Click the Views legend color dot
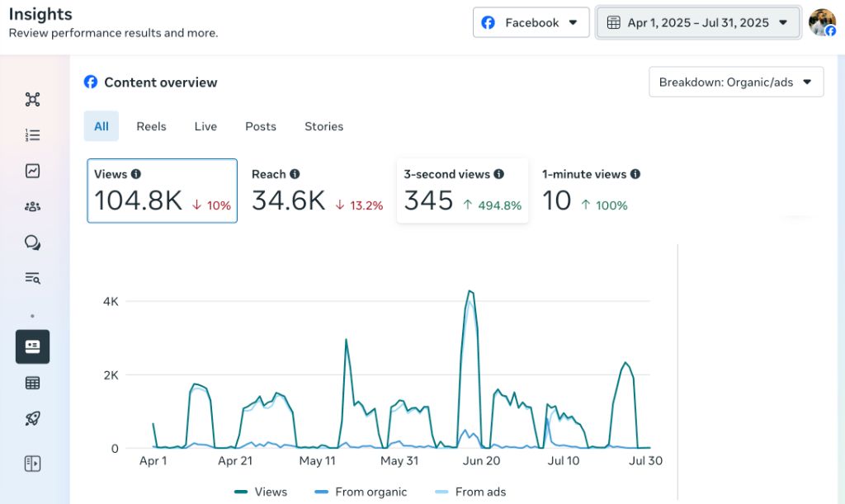Screen dimensions: 845x504 pos(239,492)
